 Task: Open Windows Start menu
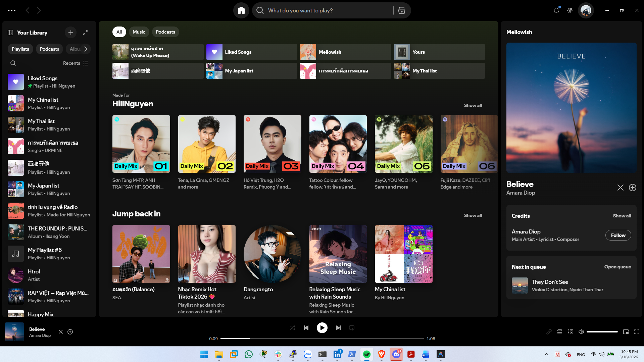pyautogui.click(x=204, y=354)
